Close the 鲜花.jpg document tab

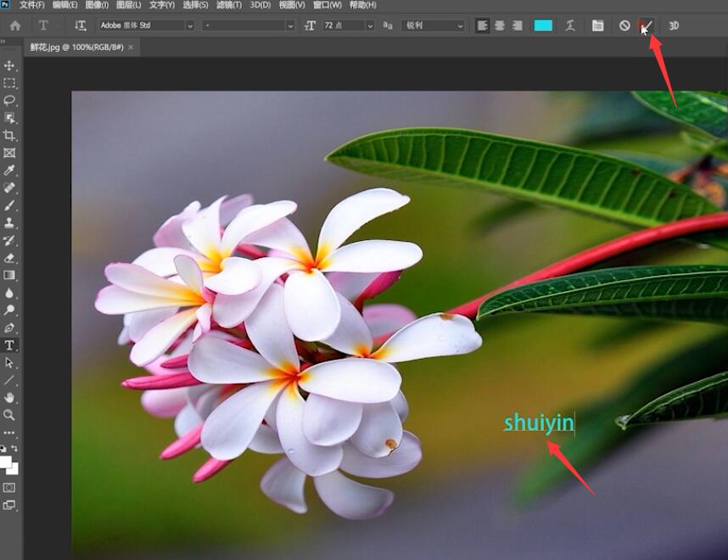(x=131, y=47)
